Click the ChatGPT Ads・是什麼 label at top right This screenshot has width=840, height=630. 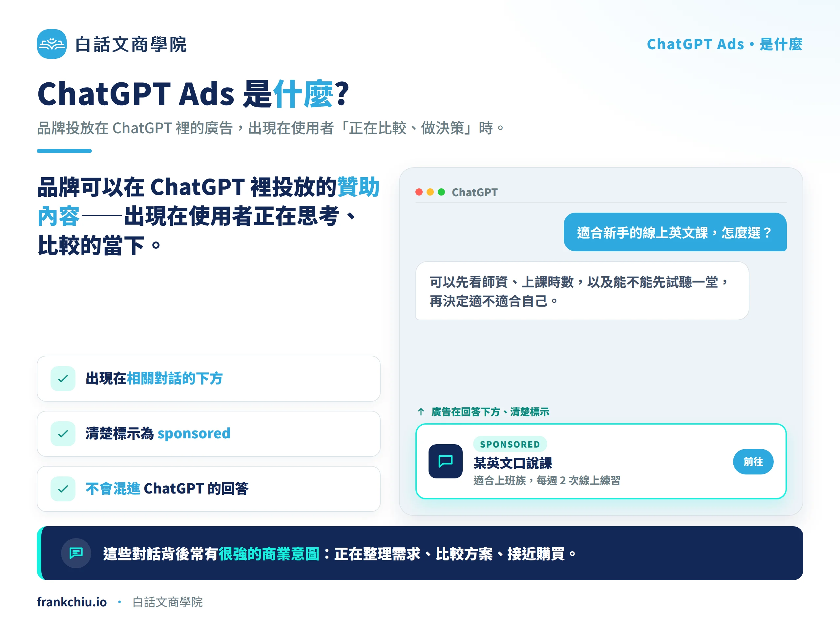(x=724, y=44)
